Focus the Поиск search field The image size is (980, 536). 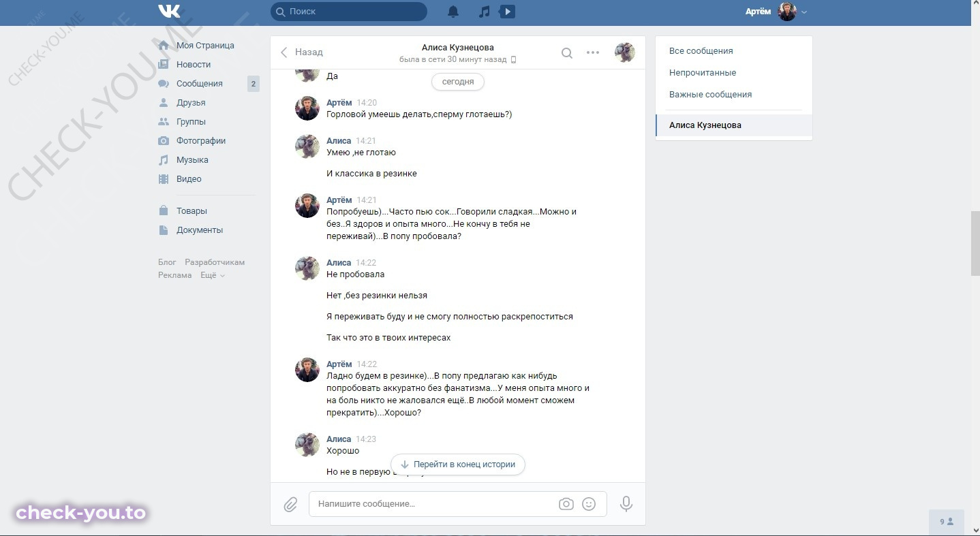pyautogui.click(x=349, y=12)
